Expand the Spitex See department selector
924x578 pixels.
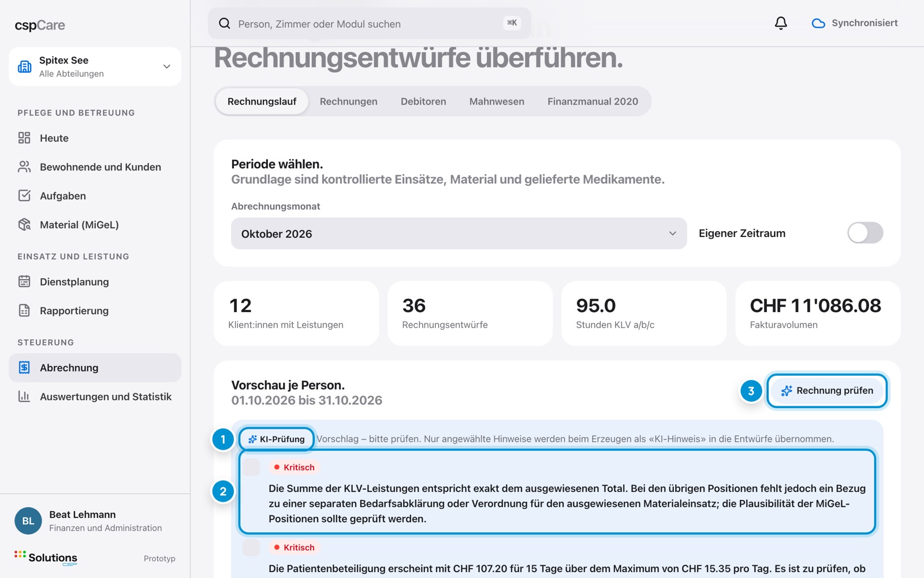95,66
